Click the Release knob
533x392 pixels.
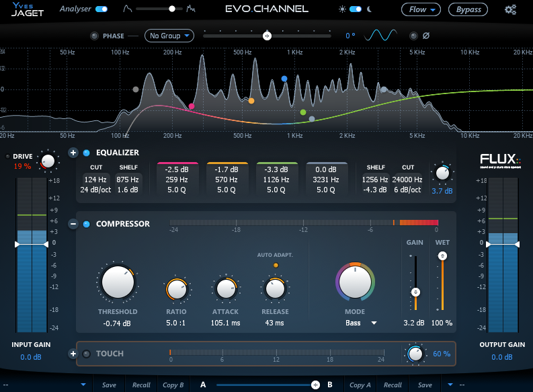(275, 288)
